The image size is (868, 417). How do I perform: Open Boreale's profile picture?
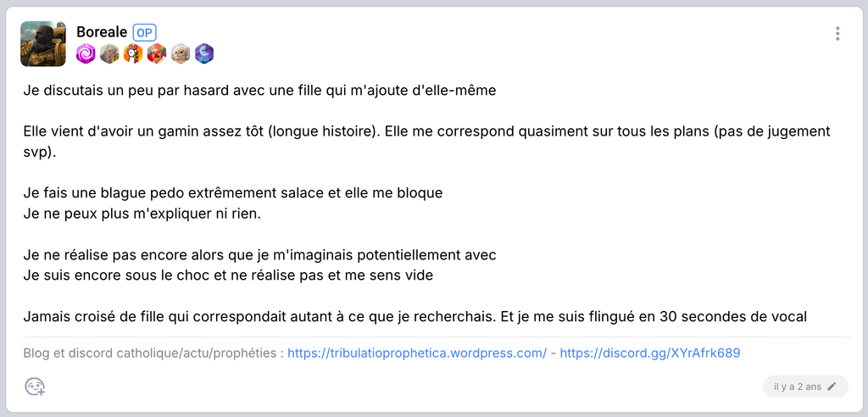click(42, 43)
